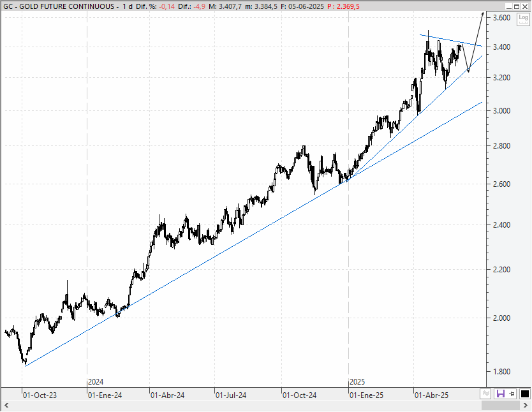Click the purple floppy disk save icon
Viewport: 532px width, 412px height.
(x=501, y=394)
